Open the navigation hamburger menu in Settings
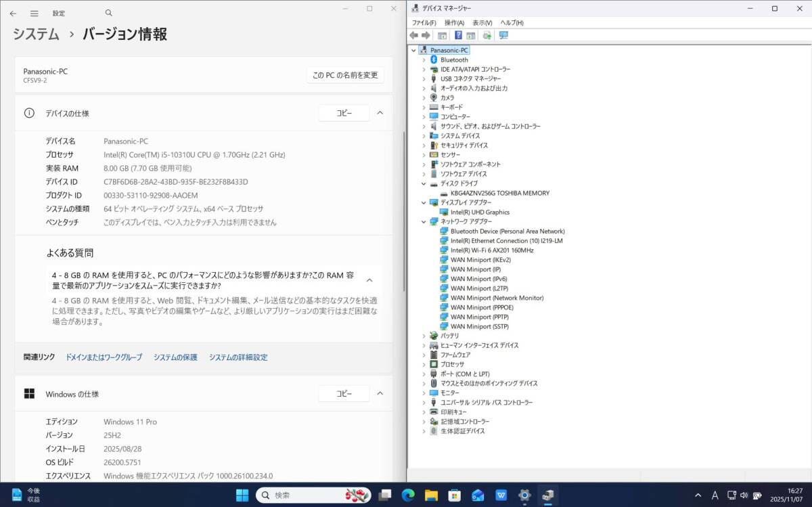 [x=34, y=13]
